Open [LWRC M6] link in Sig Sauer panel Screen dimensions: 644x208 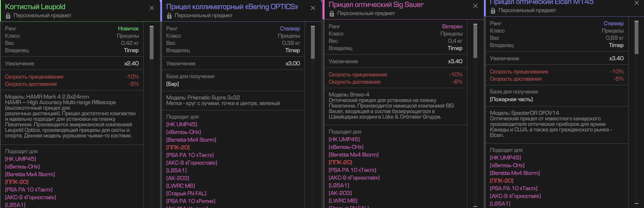coord(343,201)
